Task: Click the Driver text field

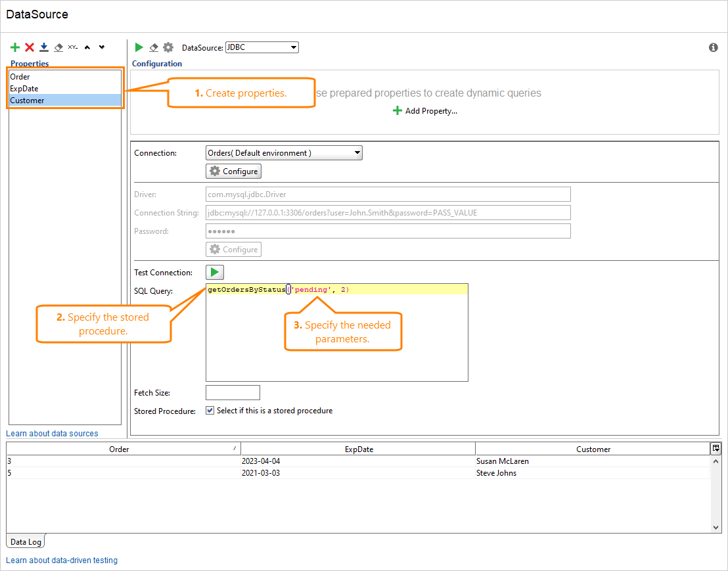Action: (388, 194)
